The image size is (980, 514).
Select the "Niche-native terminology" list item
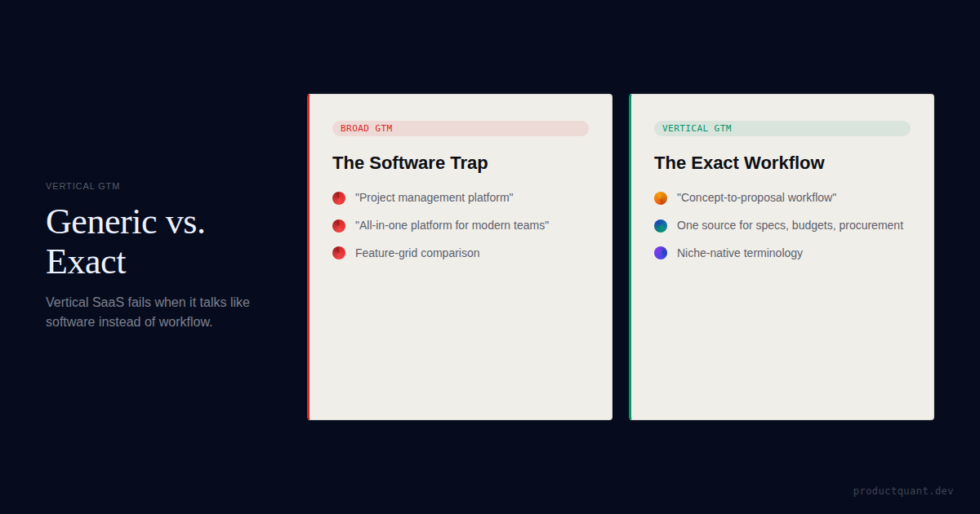click(x=740, y=253)
